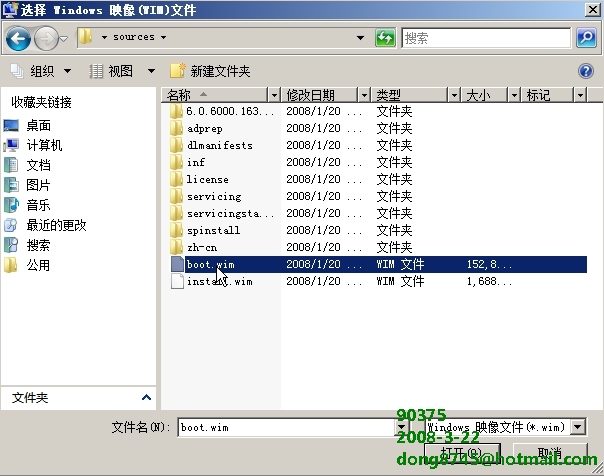Open the 标记 column filter dropdown

(580, 95)
